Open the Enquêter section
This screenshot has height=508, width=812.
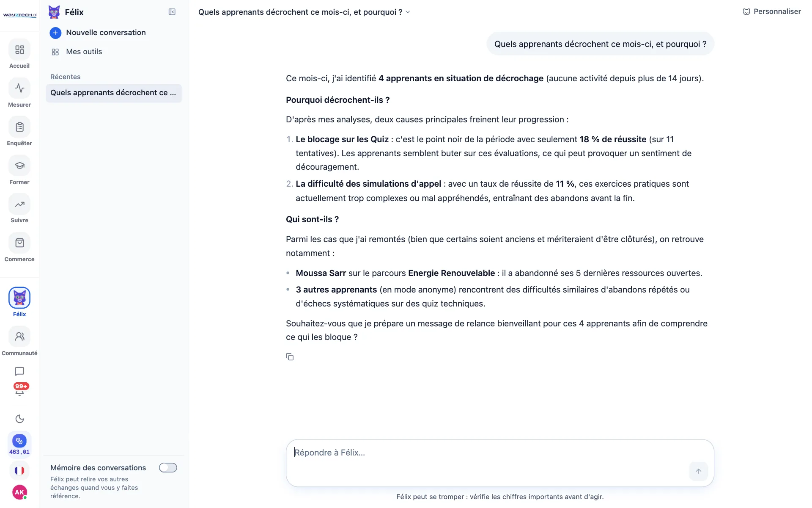pos(19,131)
